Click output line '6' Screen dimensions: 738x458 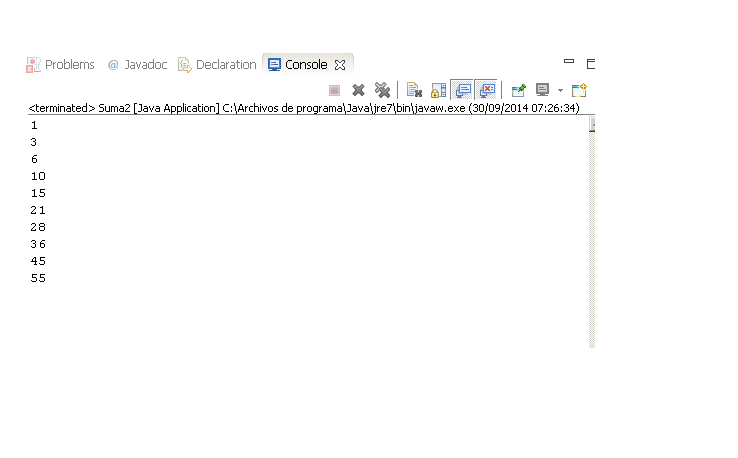(x=34, y=159)
